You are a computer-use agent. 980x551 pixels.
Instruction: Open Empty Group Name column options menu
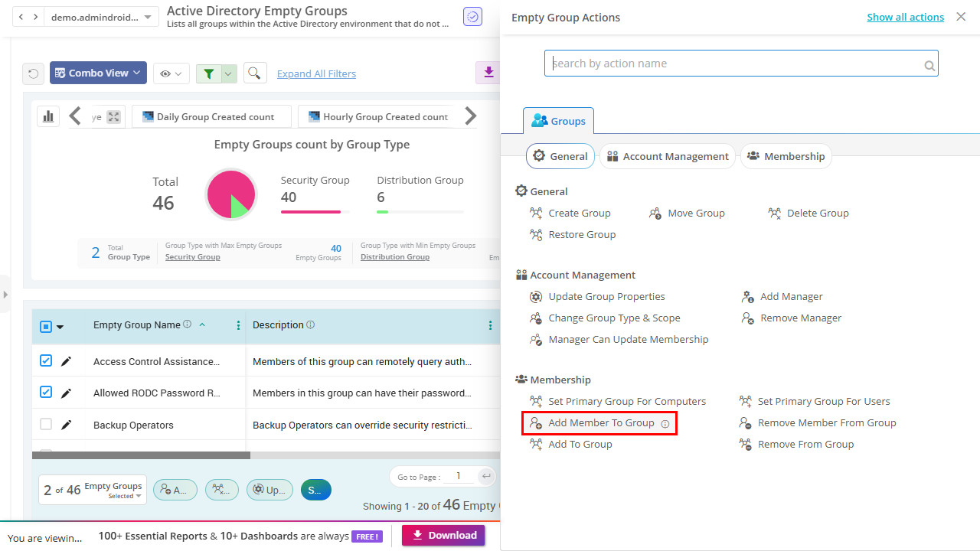coord(239,325)
